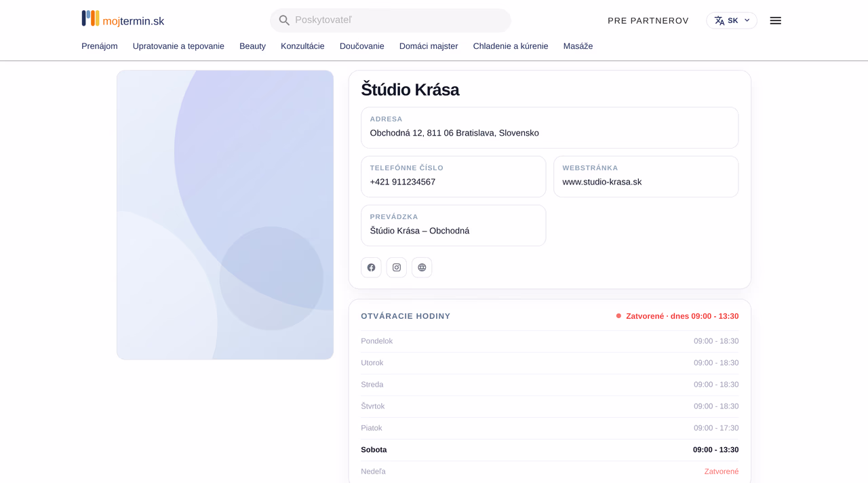
Task: Click the address Obchodná 12, Bratislava
Action: click(x=454, y=133)
